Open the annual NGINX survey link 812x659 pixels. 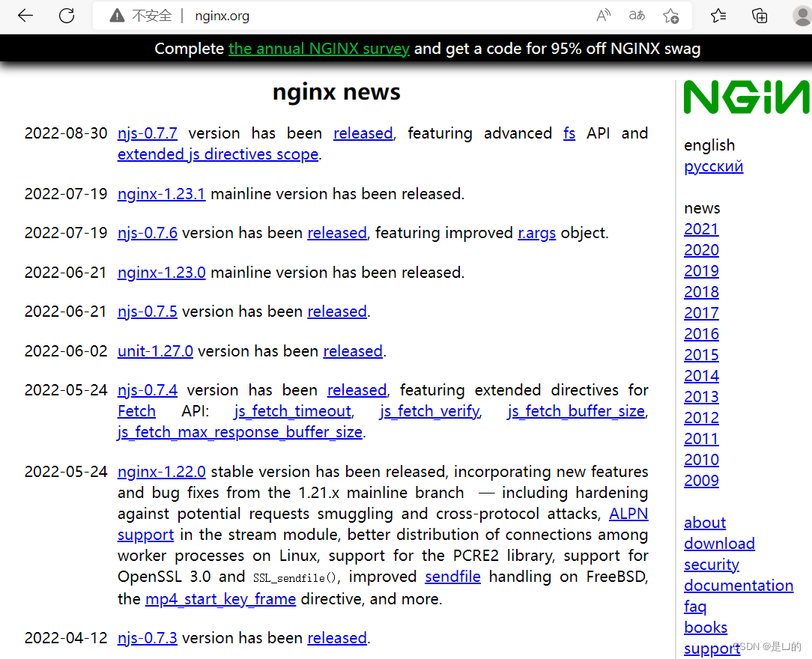[x=319, y=48]
